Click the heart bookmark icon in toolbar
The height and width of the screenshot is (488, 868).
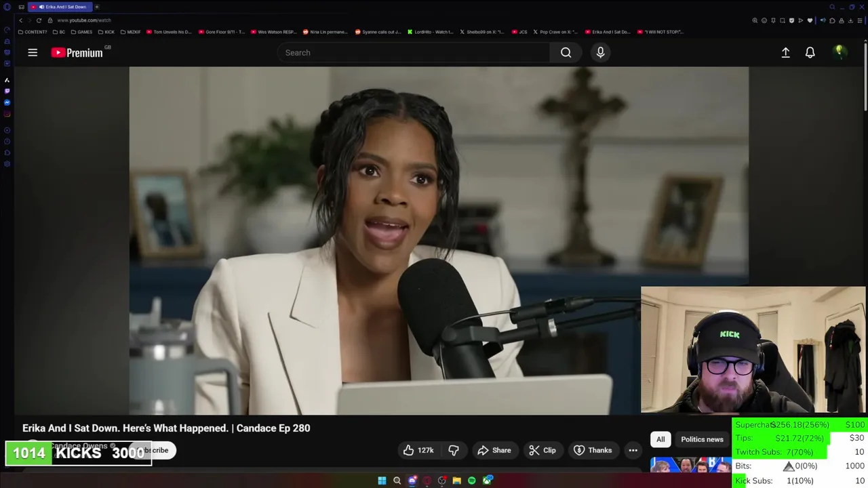click(810, 20)
